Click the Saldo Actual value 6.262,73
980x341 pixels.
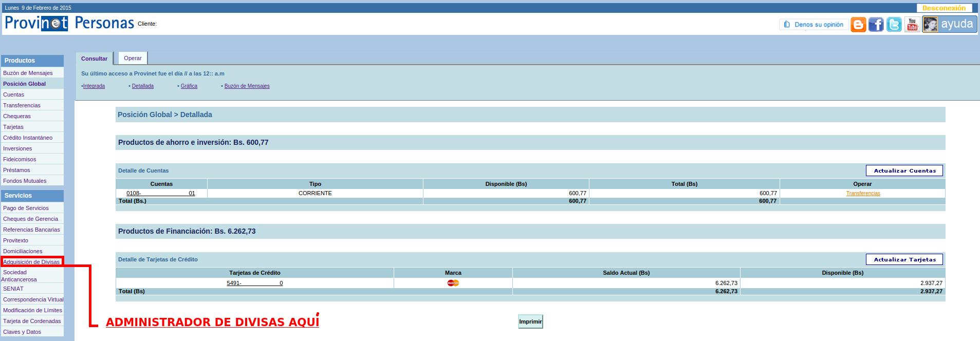(x=726, y=283)
